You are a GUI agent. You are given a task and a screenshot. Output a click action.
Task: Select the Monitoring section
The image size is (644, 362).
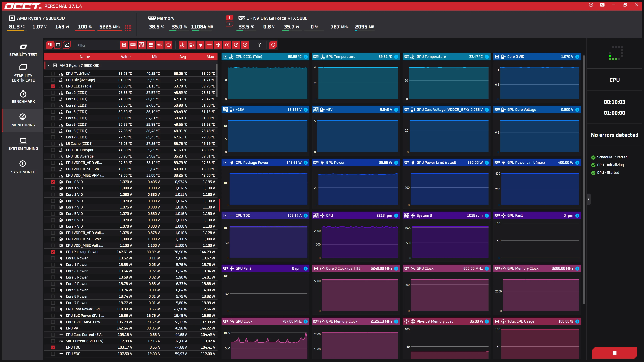tap(23, 120)
